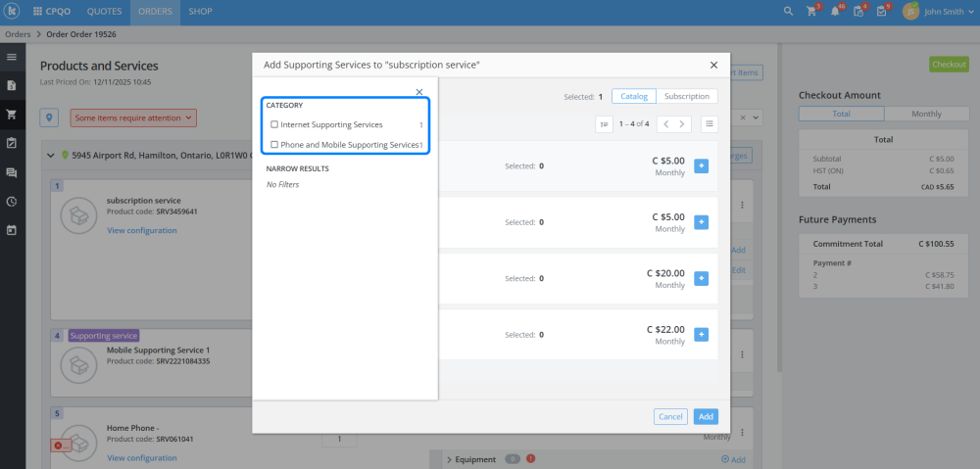Open View configuration for subscription service
This screenshot has height=469, width=980.
pos(142,230)
